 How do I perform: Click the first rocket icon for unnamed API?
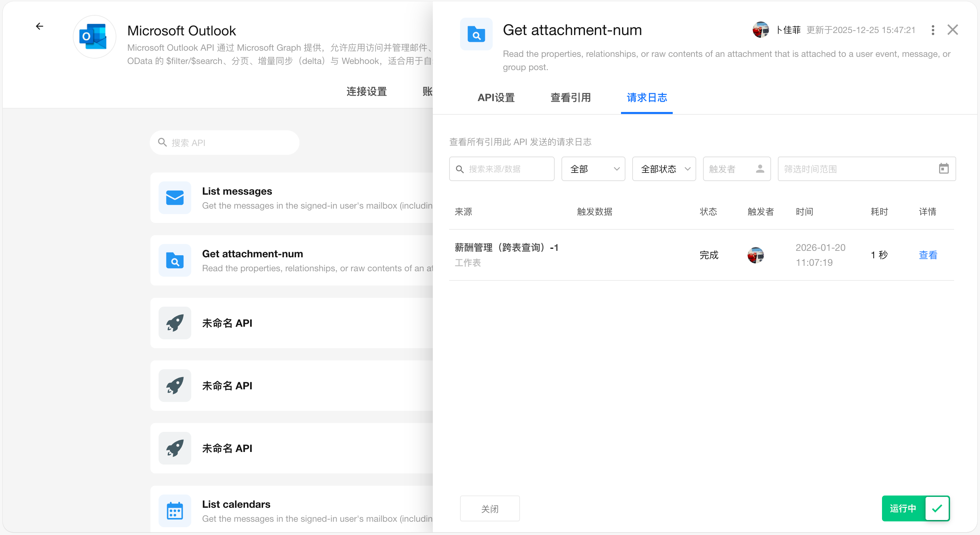175,323
